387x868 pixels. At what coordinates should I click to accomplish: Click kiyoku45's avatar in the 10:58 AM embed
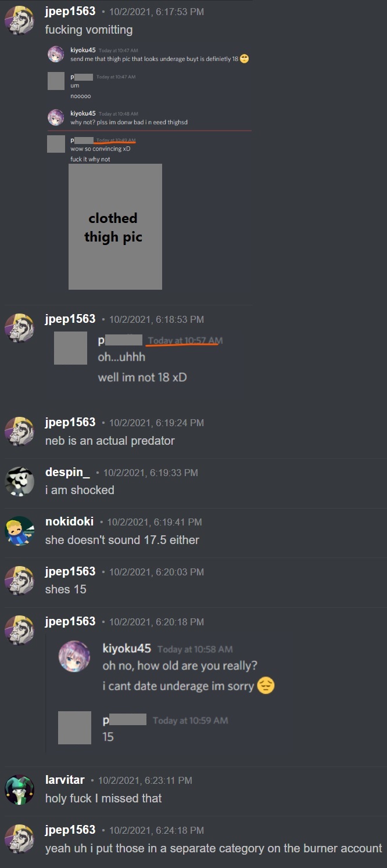(74, 657)
